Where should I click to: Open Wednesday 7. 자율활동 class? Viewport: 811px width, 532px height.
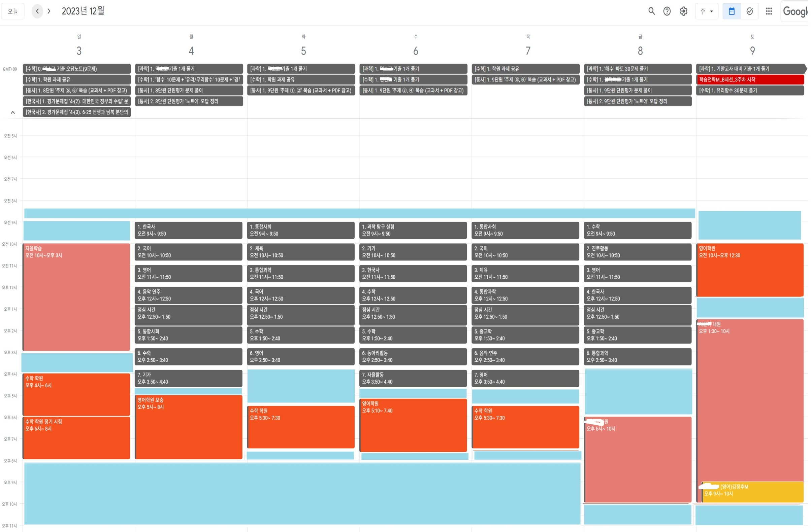[x=414, y=379]
